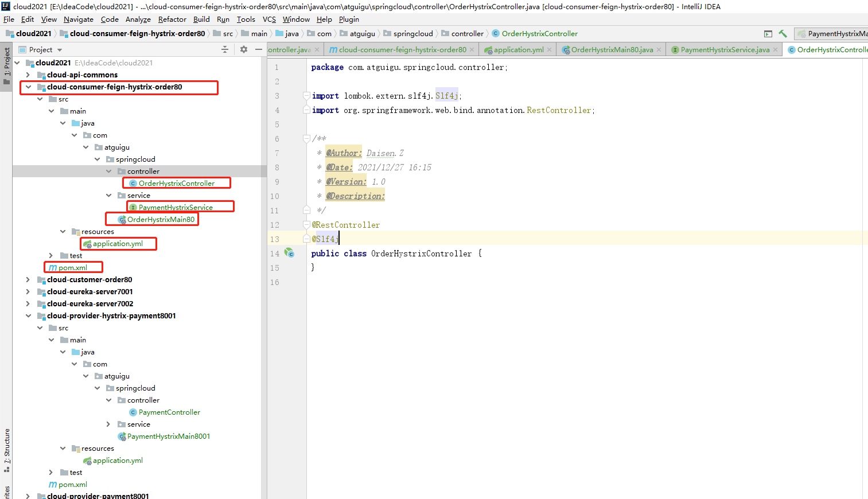Image resolution: width=868 pixels, height=499 pixels.
Task: Open the Window menu
Action: point(296,20)
